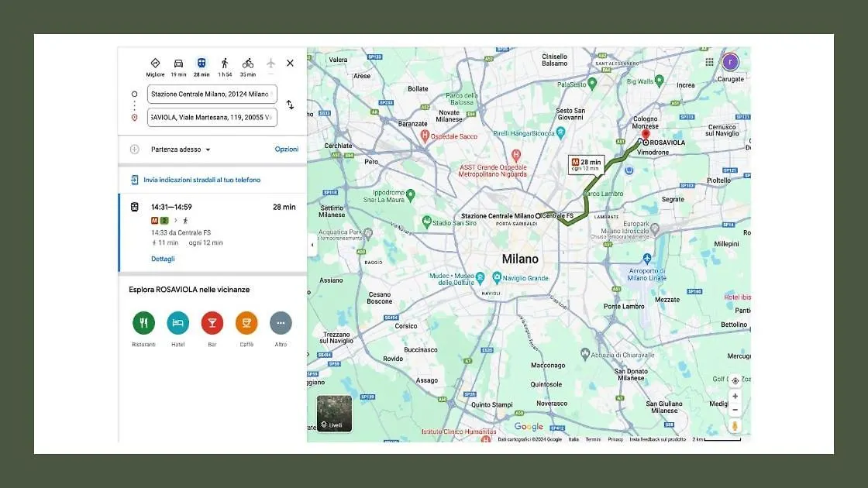Swap origin and destination with the arrows icon

coord(290,105)
